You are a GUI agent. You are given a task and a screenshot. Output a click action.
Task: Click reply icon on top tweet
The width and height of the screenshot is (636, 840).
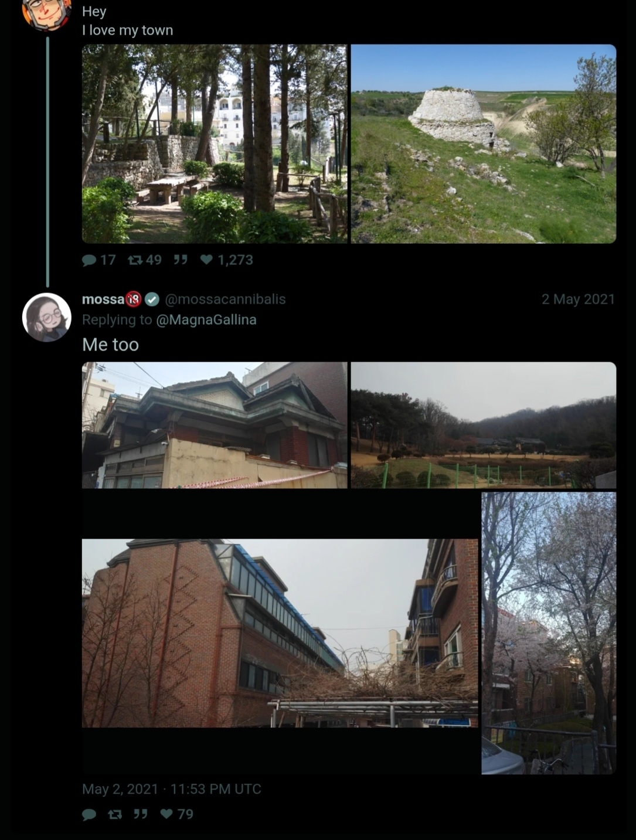89,260
